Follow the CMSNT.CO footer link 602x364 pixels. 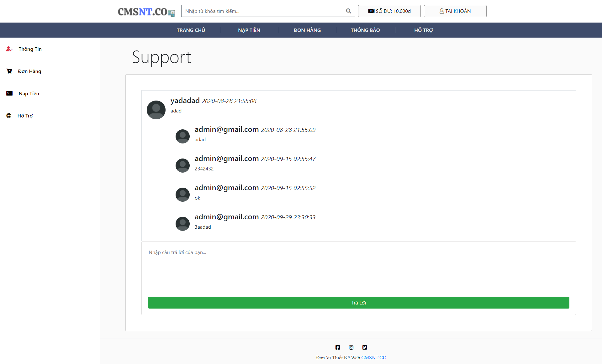[x=373, y=357]
